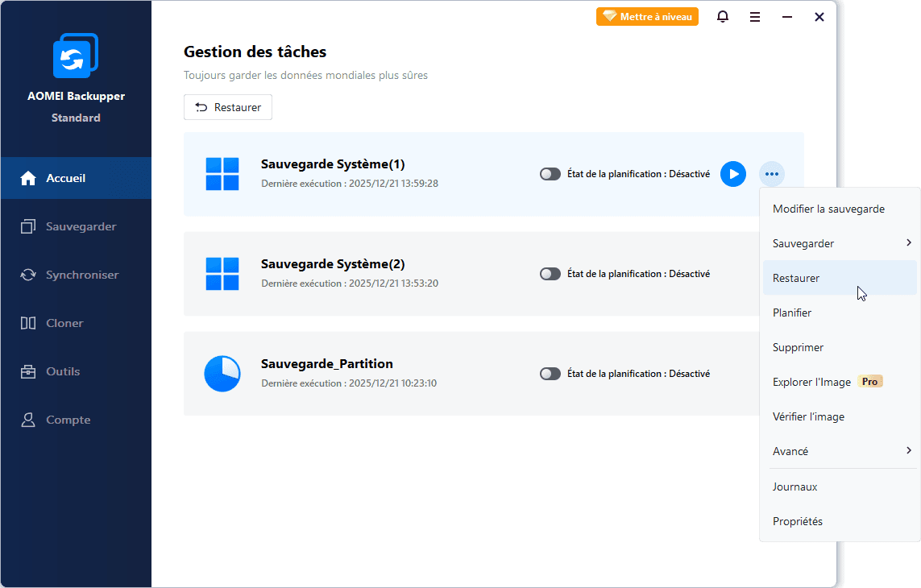This screenshot has width=921, height=588.
Task: Click the three-dots options button
Action: tap(772, 174)
